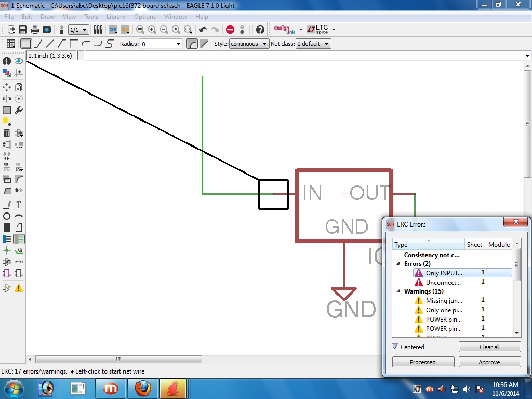The width and height of the screenshot is (532, 399).
Task: Choose the right-angle wire bend style
Action: point(26,44)
